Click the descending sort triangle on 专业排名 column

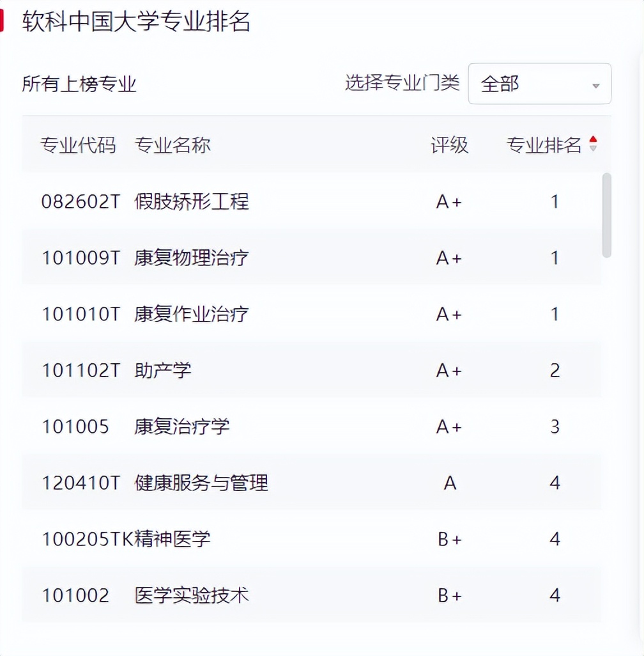594,148
